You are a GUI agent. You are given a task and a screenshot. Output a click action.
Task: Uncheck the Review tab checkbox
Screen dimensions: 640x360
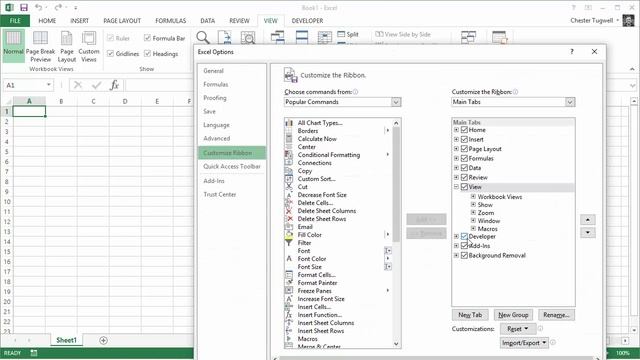[x=464, y=177]
